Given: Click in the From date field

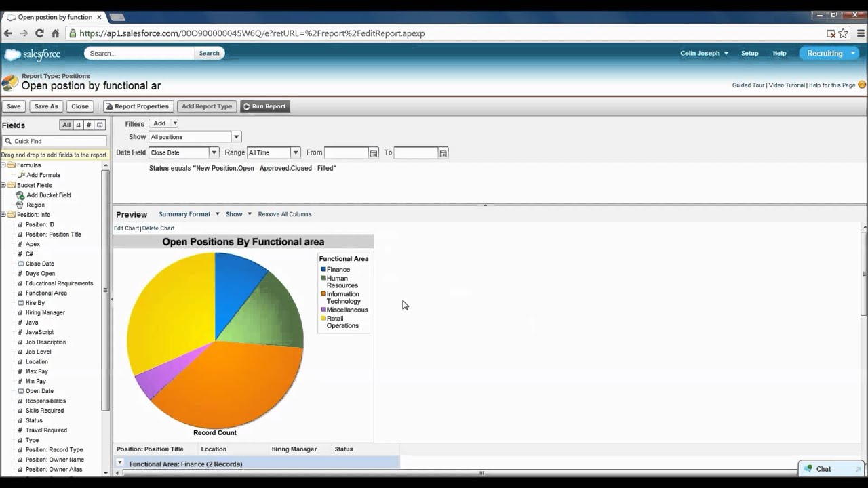Looking at the screenshot, I should coord(346,152).
